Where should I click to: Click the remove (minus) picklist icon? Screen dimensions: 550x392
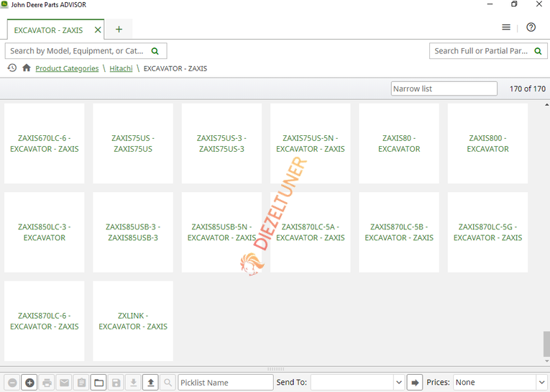(x=12, y=383)
